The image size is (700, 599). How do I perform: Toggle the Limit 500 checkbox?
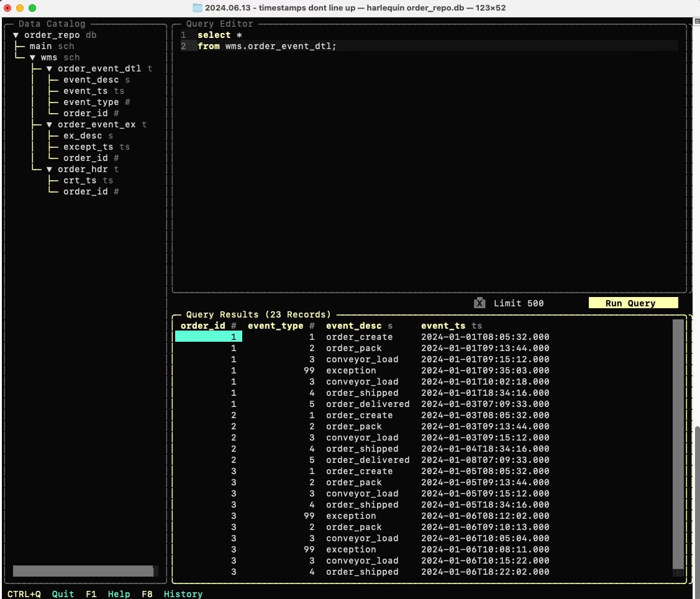tap(480, 303)
